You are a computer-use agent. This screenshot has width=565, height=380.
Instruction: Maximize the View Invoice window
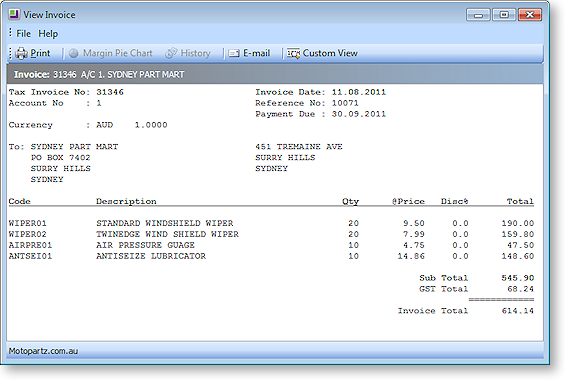(504, 14)
